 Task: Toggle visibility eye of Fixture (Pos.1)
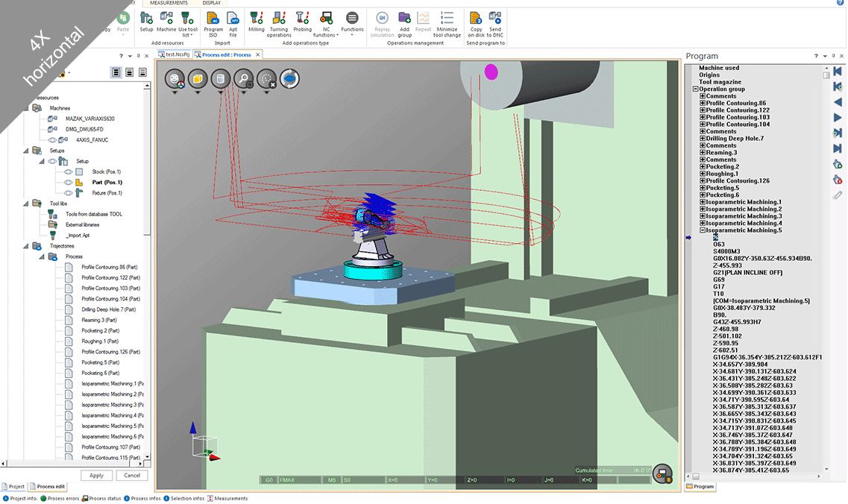(x=68, y=192)
